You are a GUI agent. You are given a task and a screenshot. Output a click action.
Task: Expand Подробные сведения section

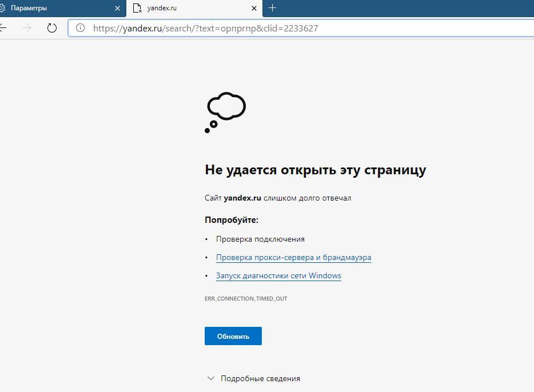[254, 378]
